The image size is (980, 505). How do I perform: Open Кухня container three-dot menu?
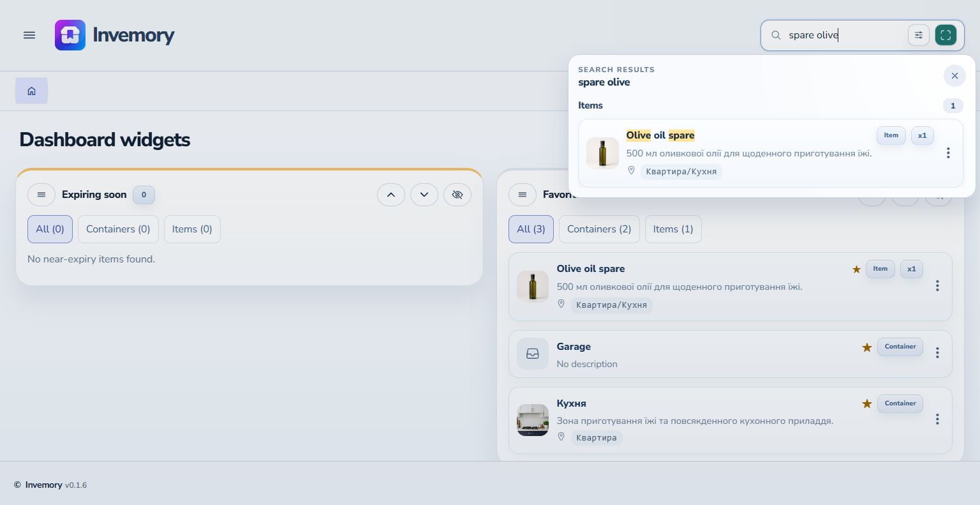(937, 419)
